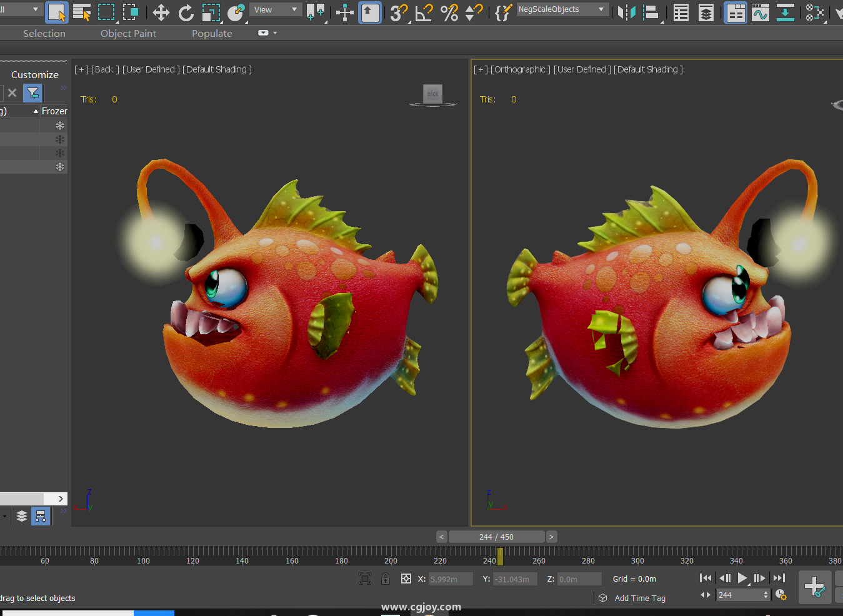Toggle frozen state of first list row
Image resolution: width=843 pixels, height=616 pixels.
click(60, 126)
